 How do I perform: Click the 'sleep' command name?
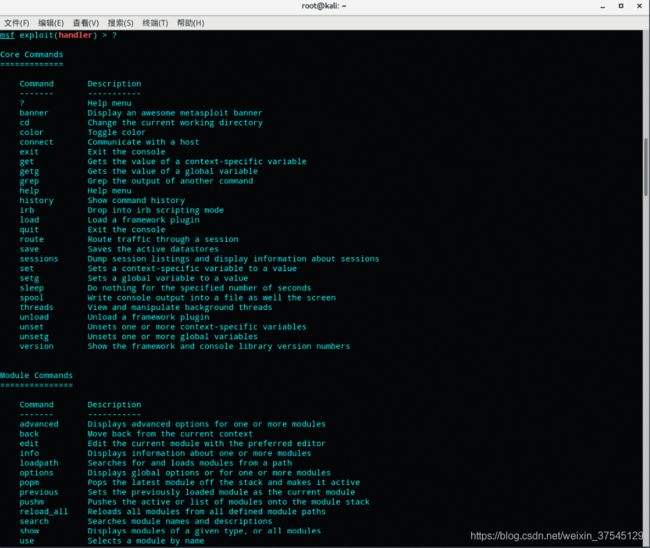pos(32,288)
